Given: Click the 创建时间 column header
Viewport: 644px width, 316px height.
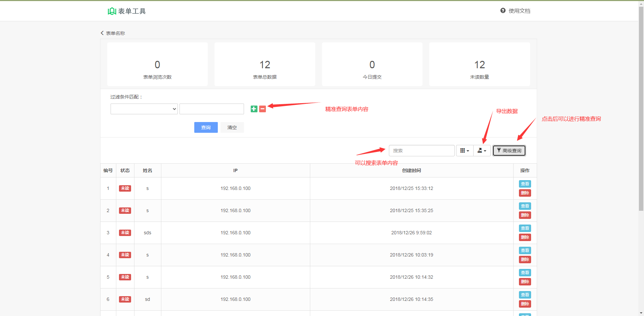Looking at the screenshot, I should 411,170.
